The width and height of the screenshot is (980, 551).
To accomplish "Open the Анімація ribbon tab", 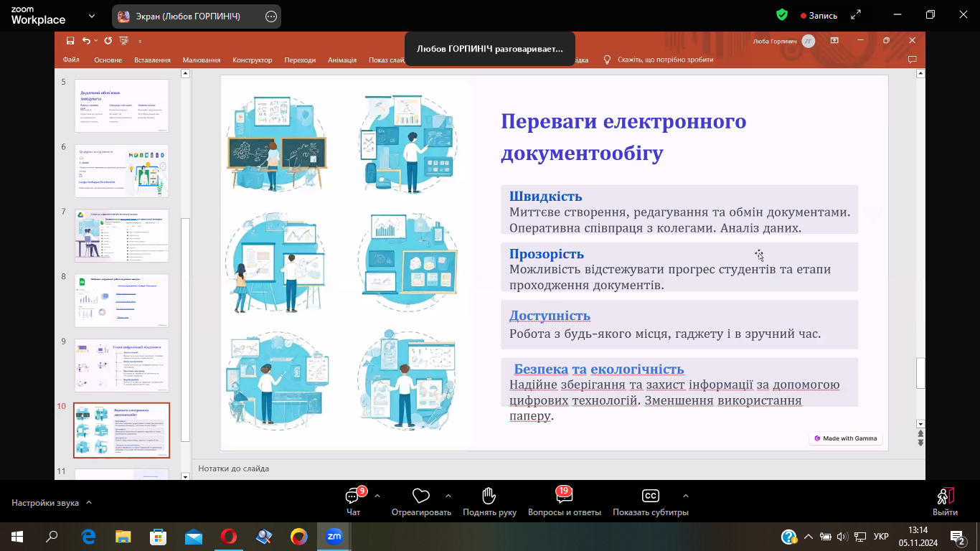I will tap(342, 60).
